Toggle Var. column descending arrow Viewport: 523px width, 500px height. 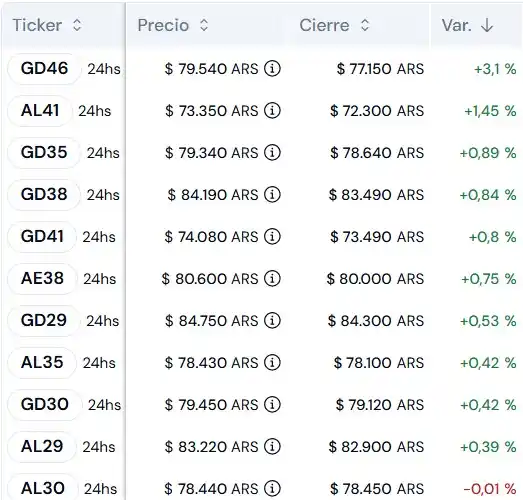[487, 25]
